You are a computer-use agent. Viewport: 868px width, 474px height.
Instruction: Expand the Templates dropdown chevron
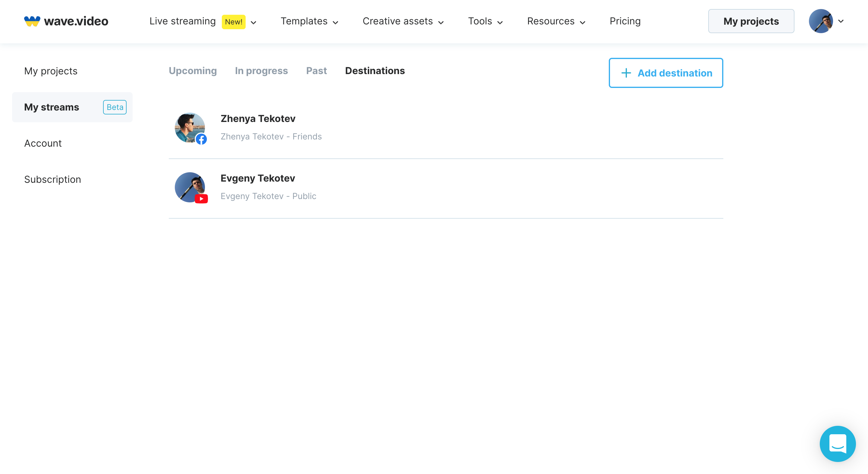[335, 23]
